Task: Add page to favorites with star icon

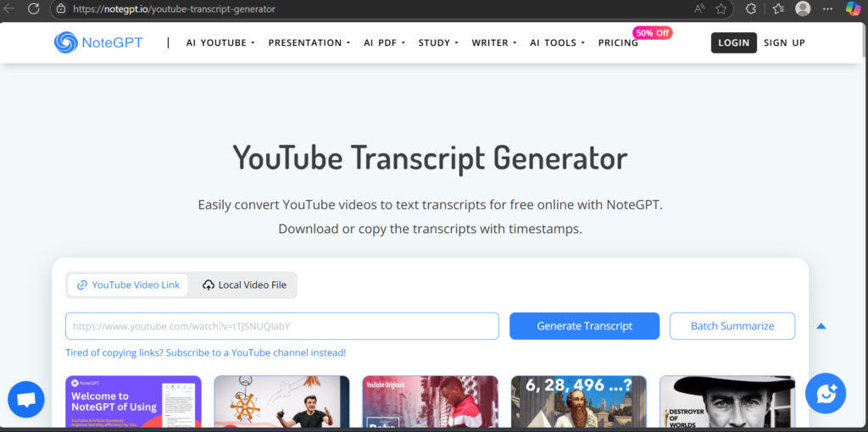Action: (721, 8)
